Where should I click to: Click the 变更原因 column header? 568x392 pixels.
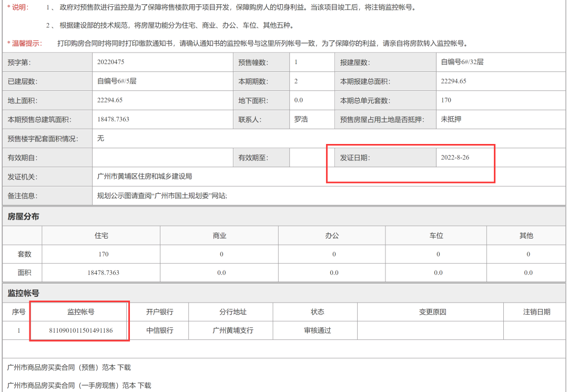pos(432,312)
